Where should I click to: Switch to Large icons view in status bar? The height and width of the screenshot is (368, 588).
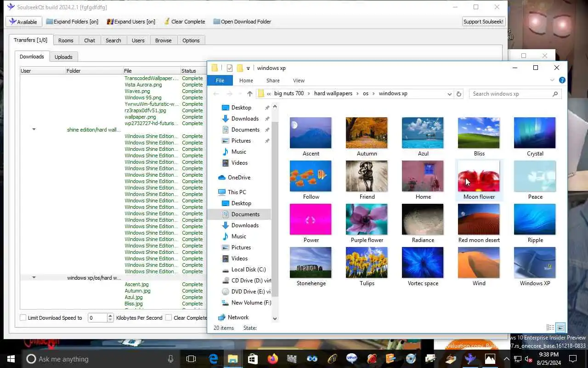click(x=560, y=328)
